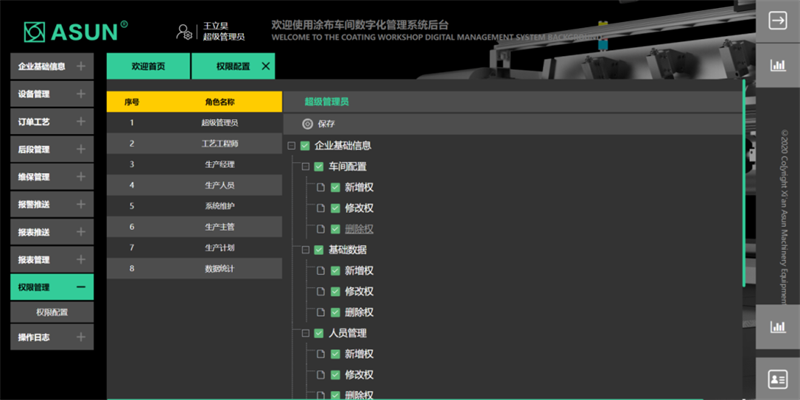The height and width of the screenshot is (400, 800).
Task: Open the lower bar chart icon on right
Action: pos(776,326)
